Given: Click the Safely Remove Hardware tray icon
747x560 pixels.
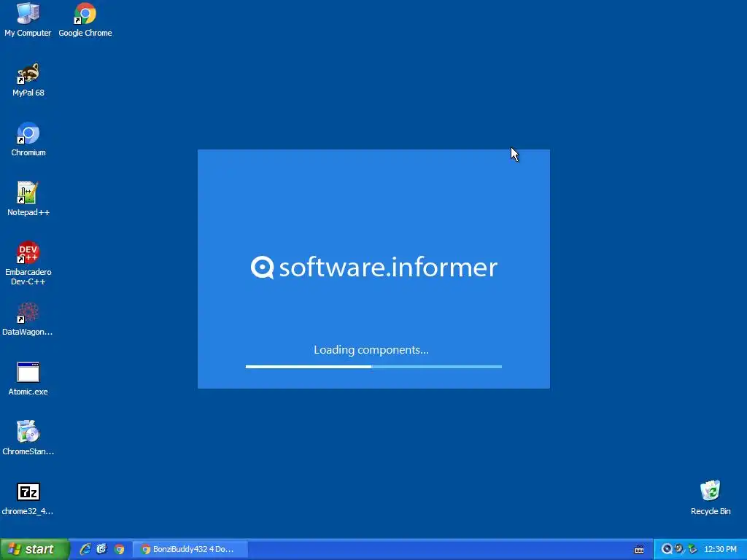Looking at the screenshot, I should pos(692,549).
